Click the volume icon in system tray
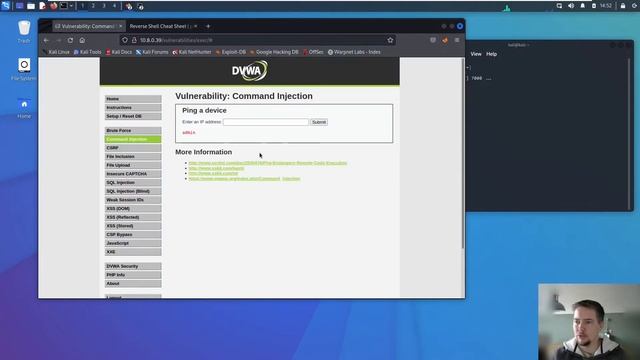Screen dimensions: 640x360 click(571, 6)
